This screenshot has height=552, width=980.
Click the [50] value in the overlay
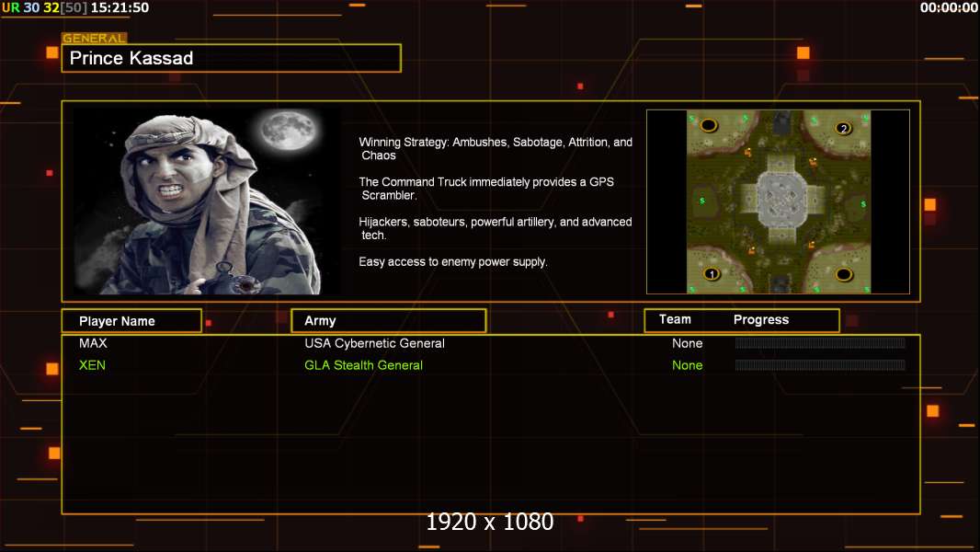coord(74,8)
